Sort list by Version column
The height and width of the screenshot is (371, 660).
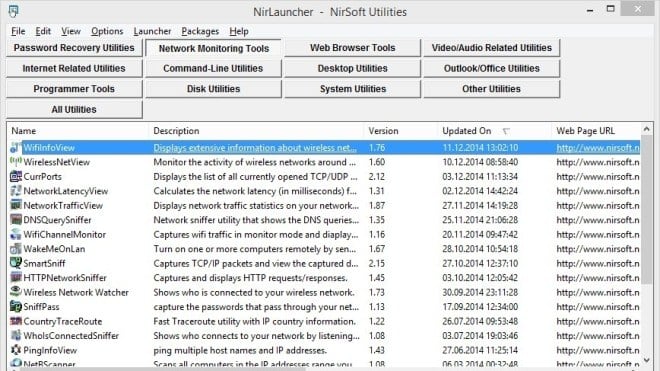point(401,131)
